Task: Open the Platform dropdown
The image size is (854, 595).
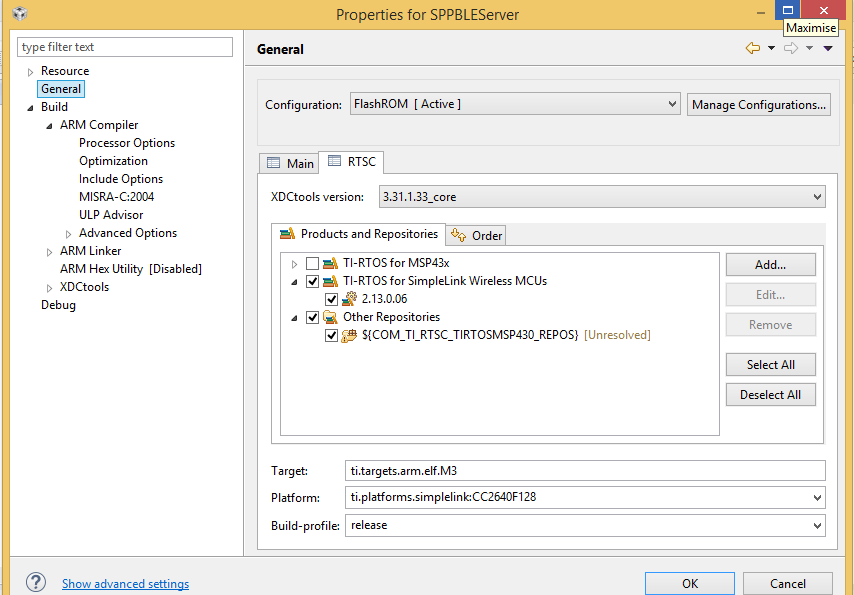Action: [585, 497]
